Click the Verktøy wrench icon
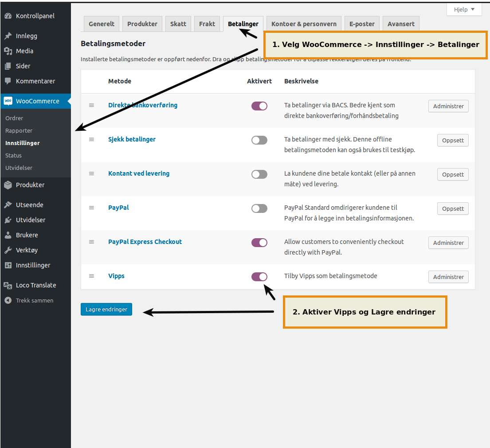 point(8,250)
